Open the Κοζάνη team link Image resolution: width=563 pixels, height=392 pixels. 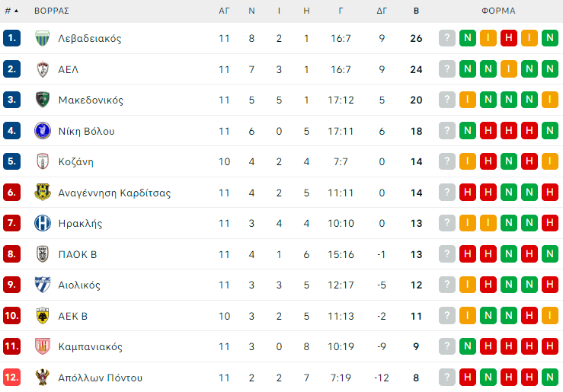click(76, 162)
